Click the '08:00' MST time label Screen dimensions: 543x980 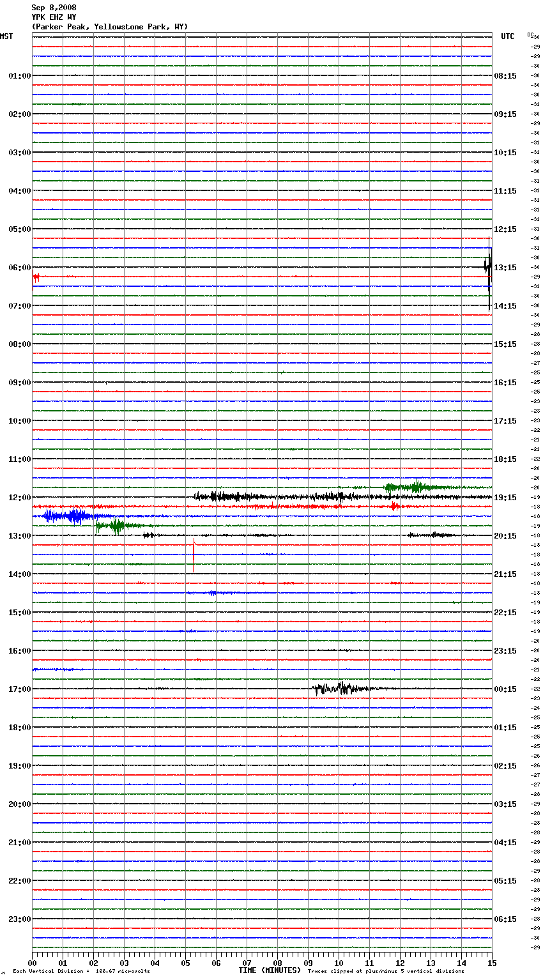tap(20, 344)
